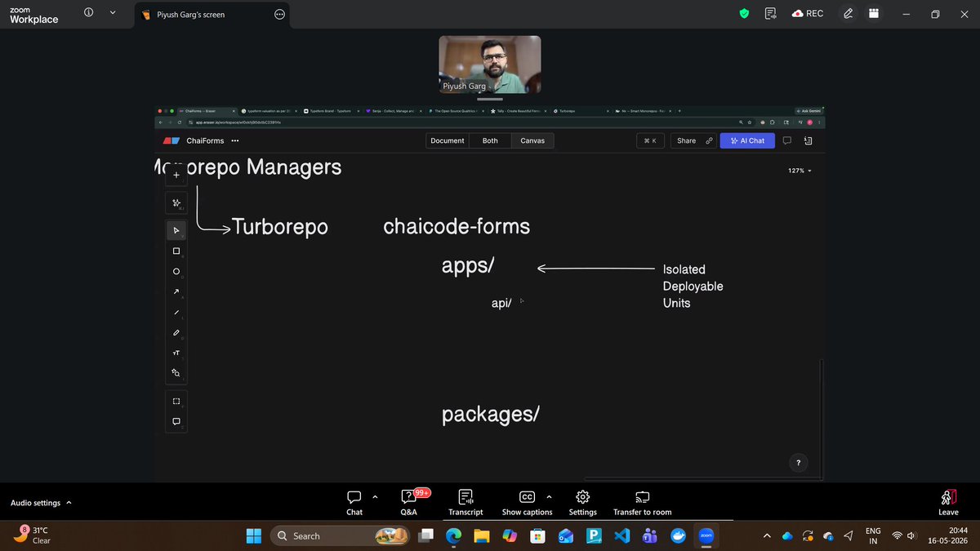Open Microsoft Edge from taskbar
Viewport: 980px width, 551px height.
[453, 535]
